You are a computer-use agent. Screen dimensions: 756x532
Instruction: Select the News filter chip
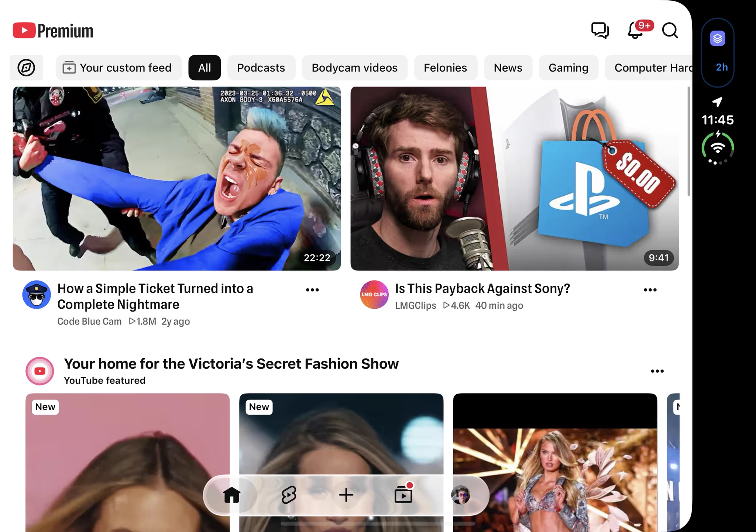pyautogui.click(x=508, y=68)
